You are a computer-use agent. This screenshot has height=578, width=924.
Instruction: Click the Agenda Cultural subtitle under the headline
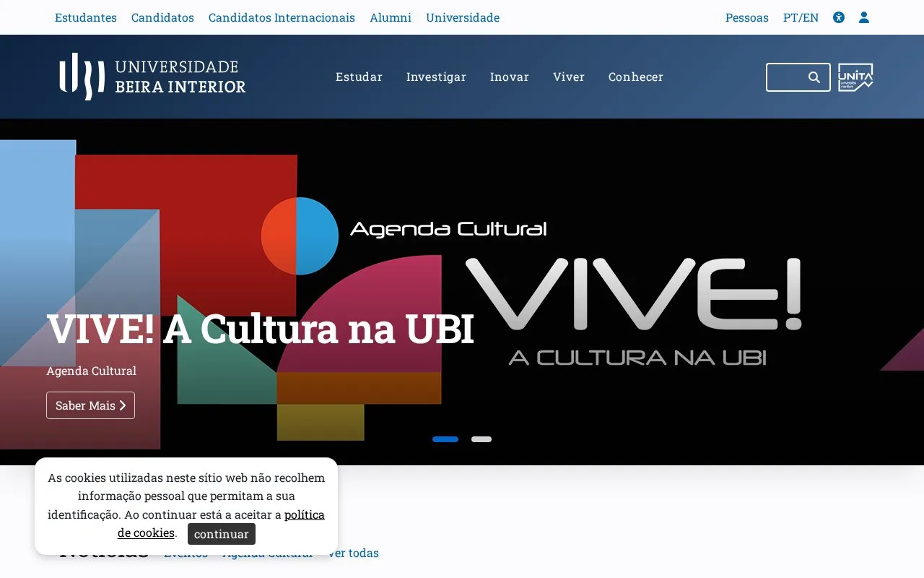91,371
